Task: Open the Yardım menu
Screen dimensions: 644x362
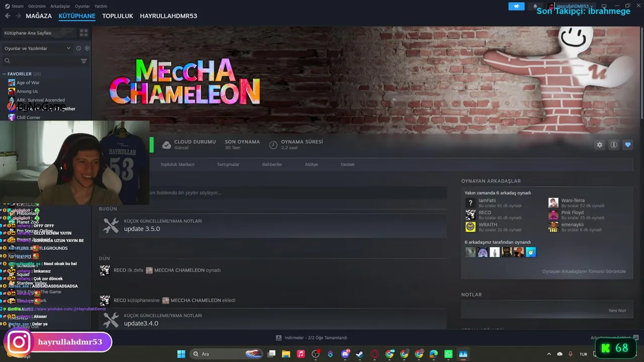Action: (101, 6)
